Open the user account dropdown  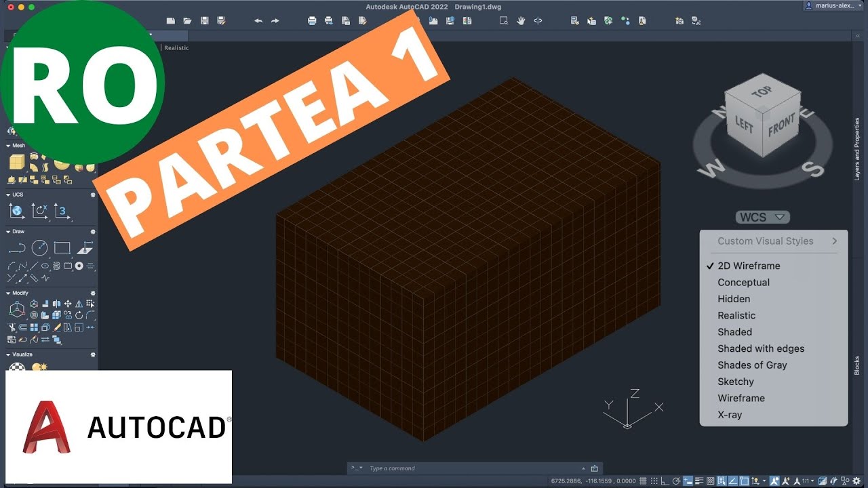(x=832, y=5)
